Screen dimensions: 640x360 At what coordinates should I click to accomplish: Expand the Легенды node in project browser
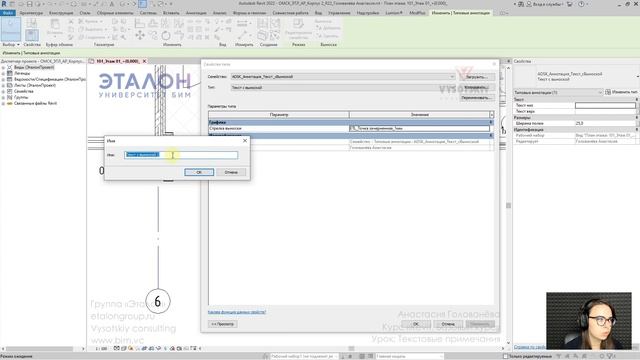click(x=3, y=73)
